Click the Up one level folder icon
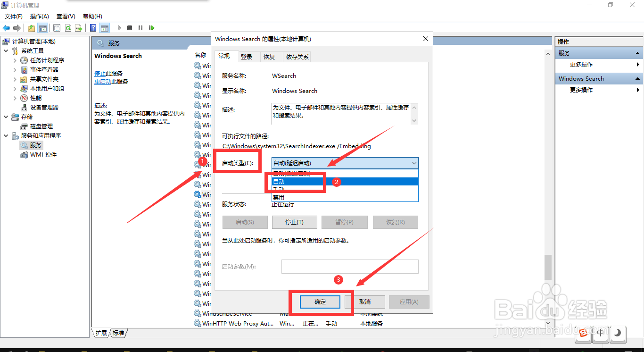The image size is (644, 352). tap(32, 28)
